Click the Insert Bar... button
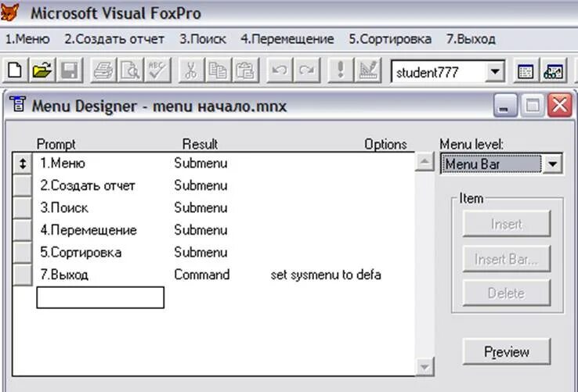 click(x=507, y=259)
